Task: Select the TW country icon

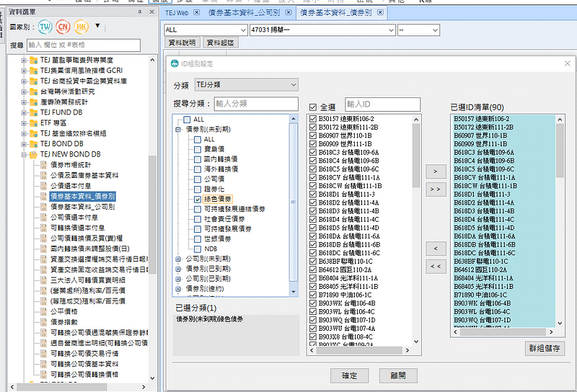Action: (x=45, y=27)
